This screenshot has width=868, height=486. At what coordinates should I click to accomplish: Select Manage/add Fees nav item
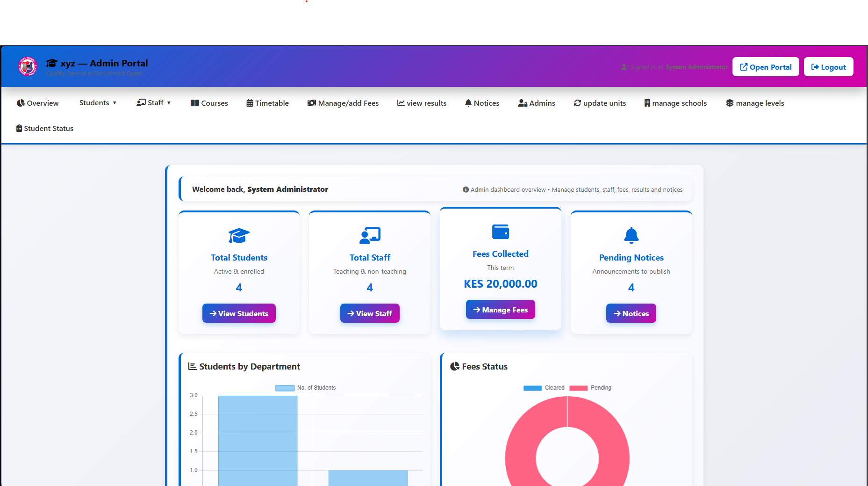coord(343,103)
